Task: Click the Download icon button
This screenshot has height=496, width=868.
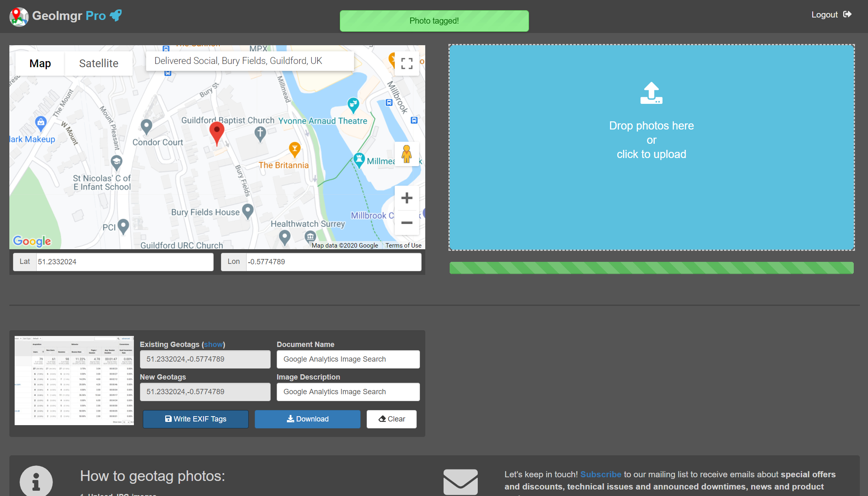Action: click(308, 419)
